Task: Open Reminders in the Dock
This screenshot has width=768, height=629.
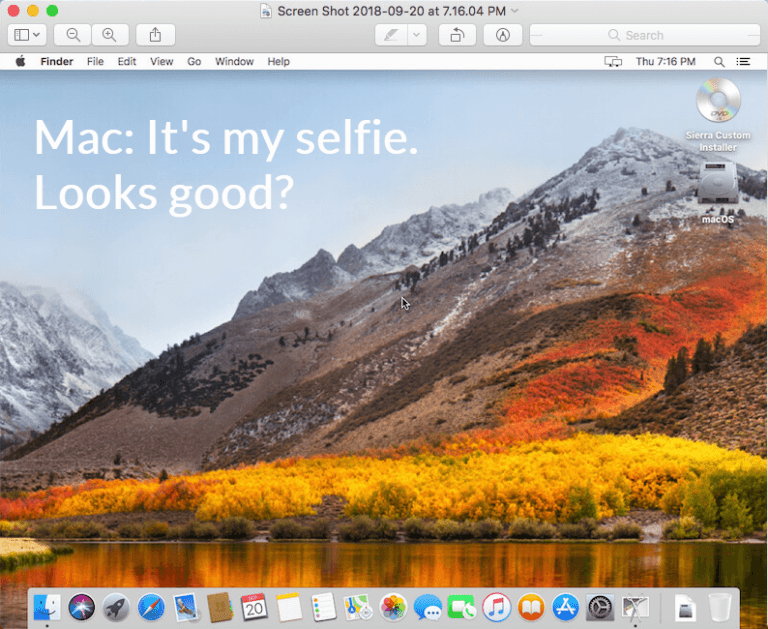Action: (323, 607)
